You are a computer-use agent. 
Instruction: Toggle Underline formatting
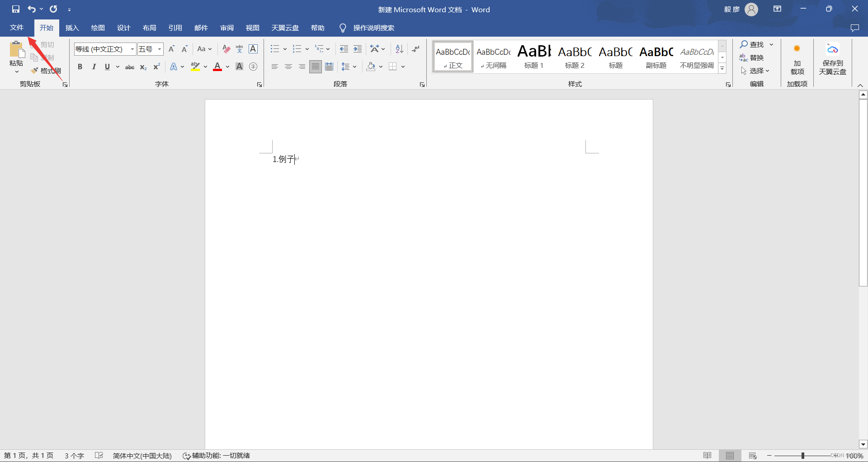pyautogui.click(x=107, y=67)
